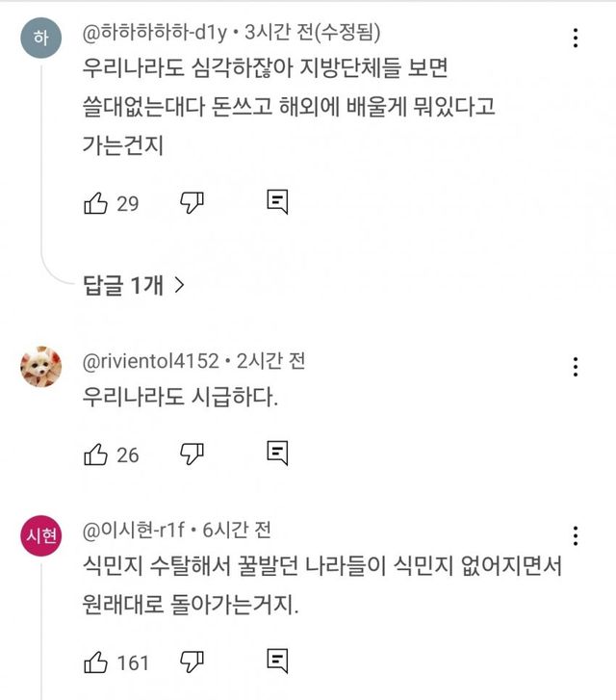
Task: Reply to the @하하하하하-d1y comment
Action: pyautogui.click(x=277, y=202)
